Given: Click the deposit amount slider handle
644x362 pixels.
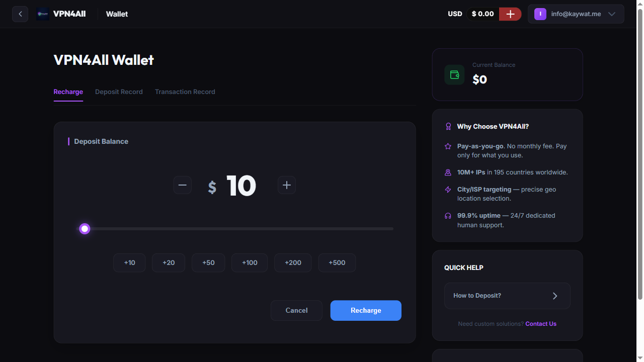Looking at the screenshot, I should pos(85,229).
